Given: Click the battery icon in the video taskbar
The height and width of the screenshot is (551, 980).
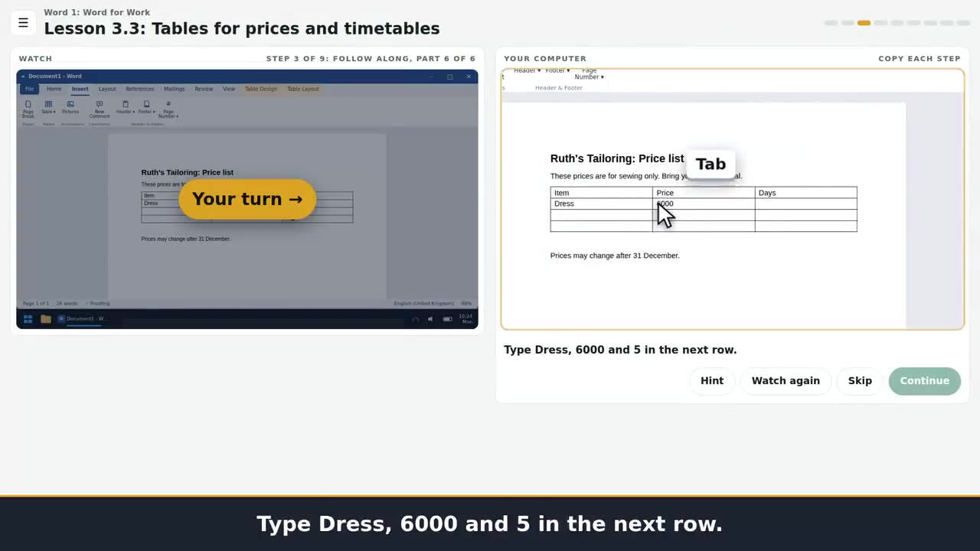Looking at the screenshot, I should [x=447, y=319].
